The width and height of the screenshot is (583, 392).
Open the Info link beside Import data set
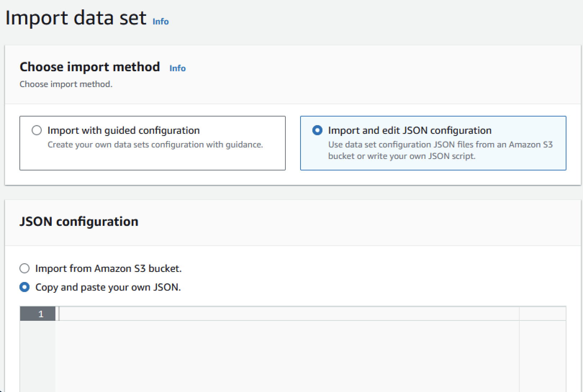[x=161, y=22]
